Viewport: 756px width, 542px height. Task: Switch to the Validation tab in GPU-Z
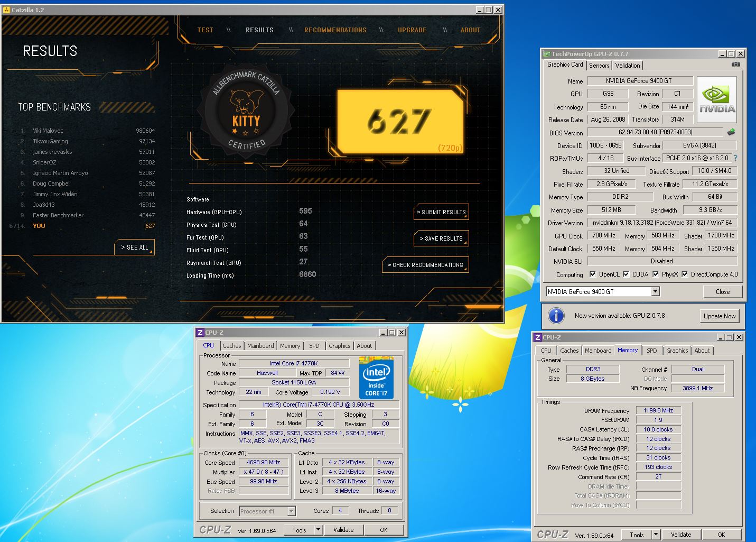(x=628, y=66)
